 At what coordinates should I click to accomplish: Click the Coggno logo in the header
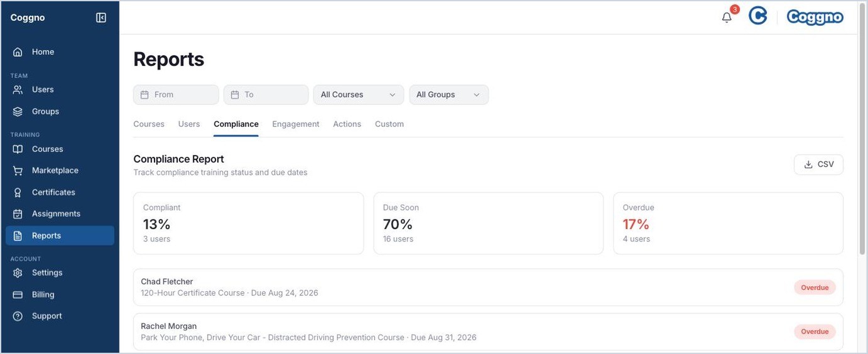click(815, 17)
